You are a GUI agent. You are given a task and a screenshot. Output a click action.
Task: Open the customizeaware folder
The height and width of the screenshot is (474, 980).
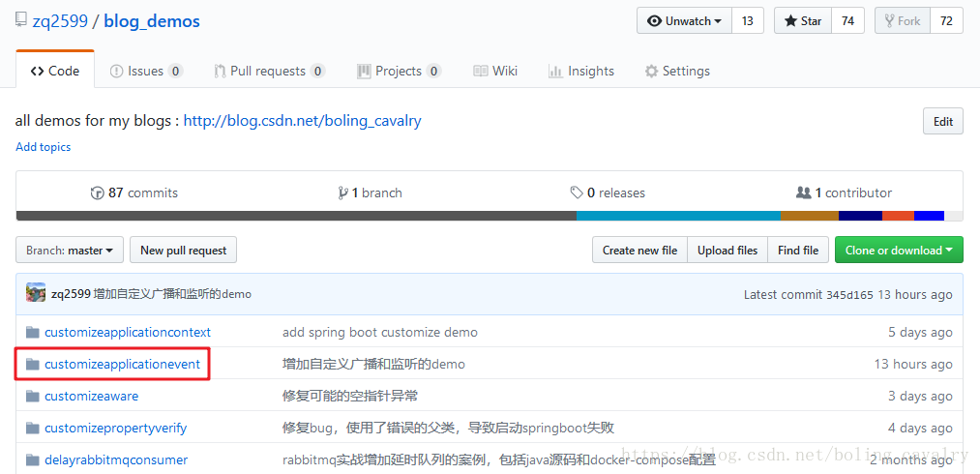[x=91, y=396]
